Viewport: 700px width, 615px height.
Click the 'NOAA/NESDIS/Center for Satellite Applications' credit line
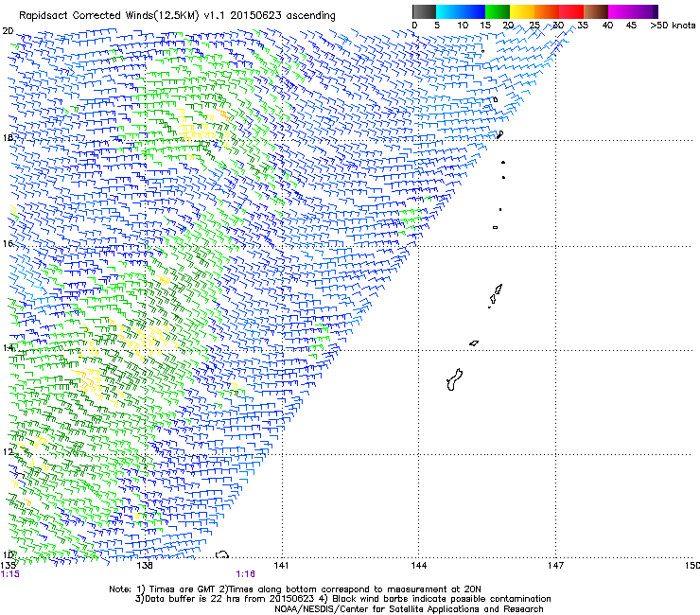378,609
